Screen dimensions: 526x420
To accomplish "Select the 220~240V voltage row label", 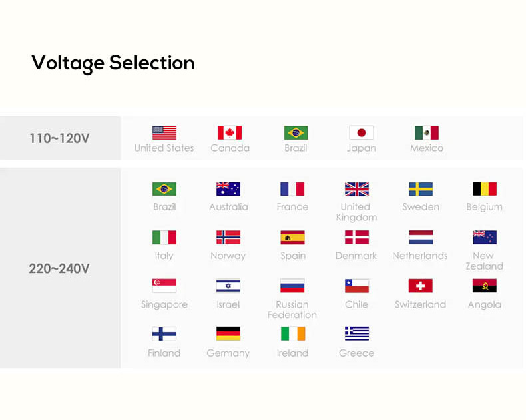I will click(x=59, y=268).
